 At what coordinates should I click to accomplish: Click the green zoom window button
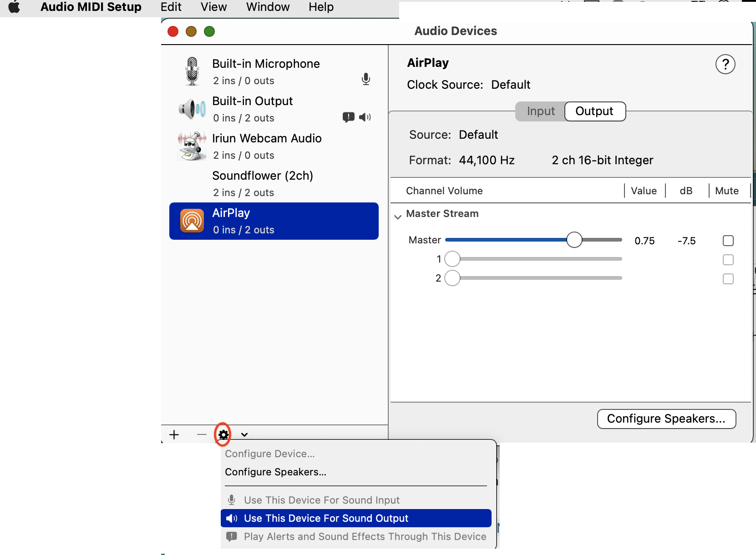click(x=209, y=31)
